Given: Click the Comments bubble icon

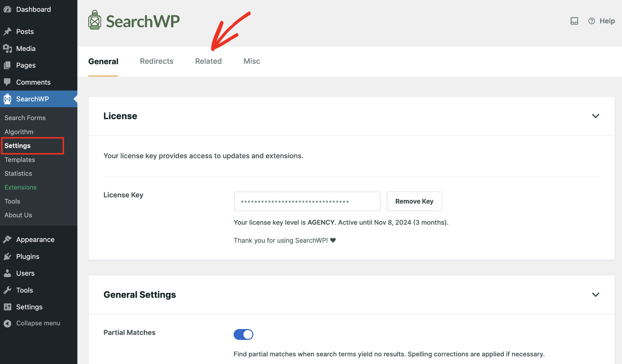Looking at the screenshot, I should (7, 82).
